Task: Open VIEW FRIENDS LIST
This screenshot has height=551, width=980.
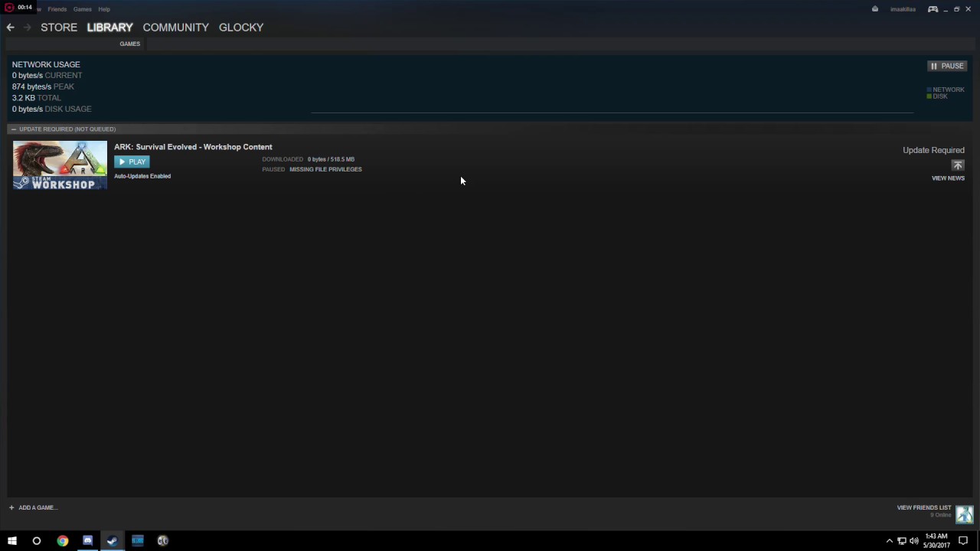Action: tap(924, 507)
